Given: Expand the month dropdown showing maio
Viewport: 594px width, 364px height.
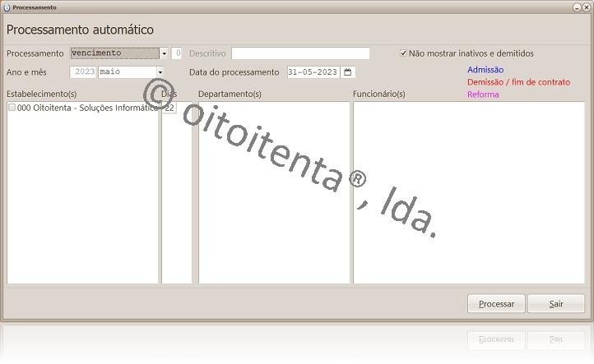Looking at the screenshot, I should coord(160,72).
